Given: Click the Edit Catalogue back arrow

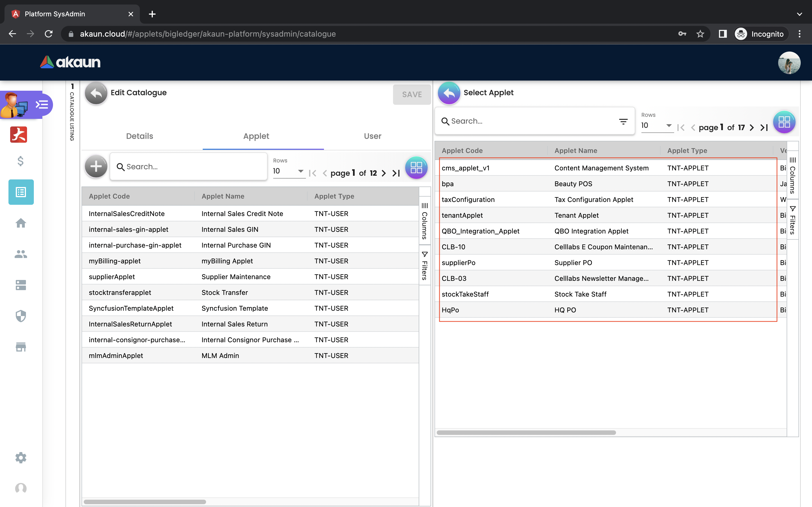Looking at the screenshot, I should pos(96,93).
